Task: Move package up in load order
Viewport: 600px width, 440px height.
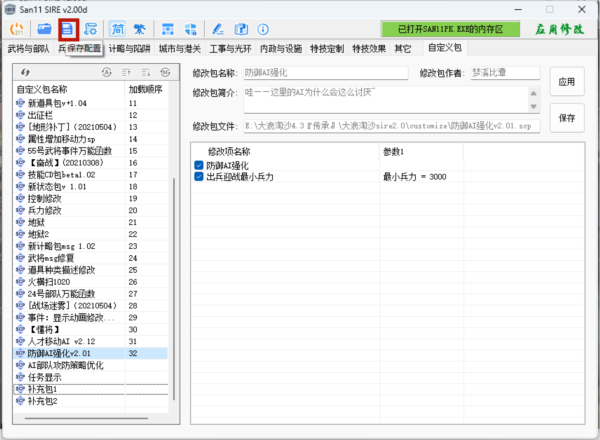Action: 126,72
